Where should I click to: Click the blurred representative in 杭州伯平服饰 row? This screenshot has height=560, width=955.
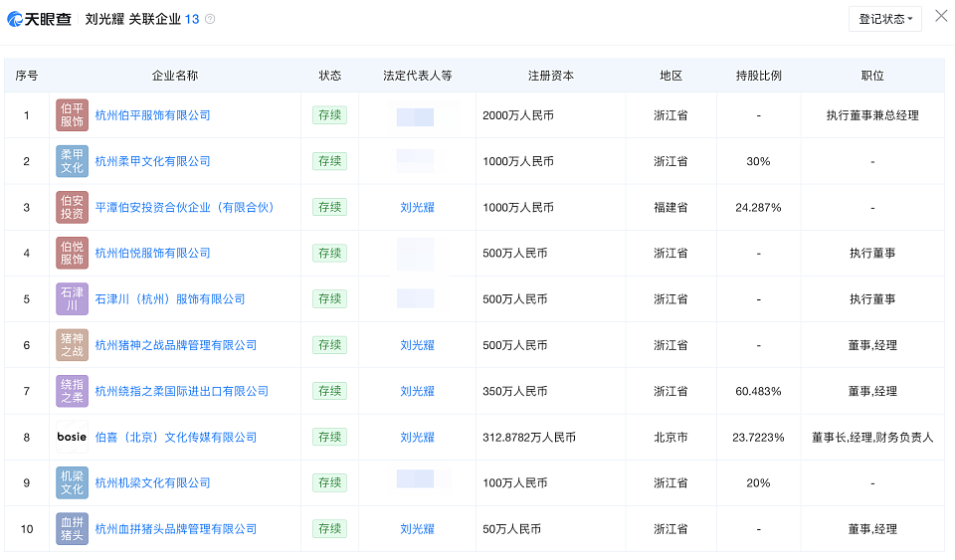tap(416, 116)
